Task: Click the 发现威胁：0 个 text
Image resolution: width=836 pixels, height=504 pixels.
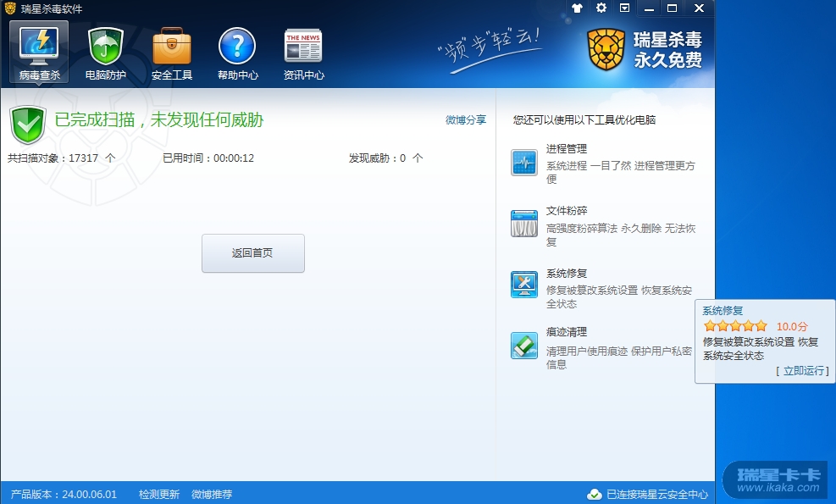Action: click(x=386, y=158)
